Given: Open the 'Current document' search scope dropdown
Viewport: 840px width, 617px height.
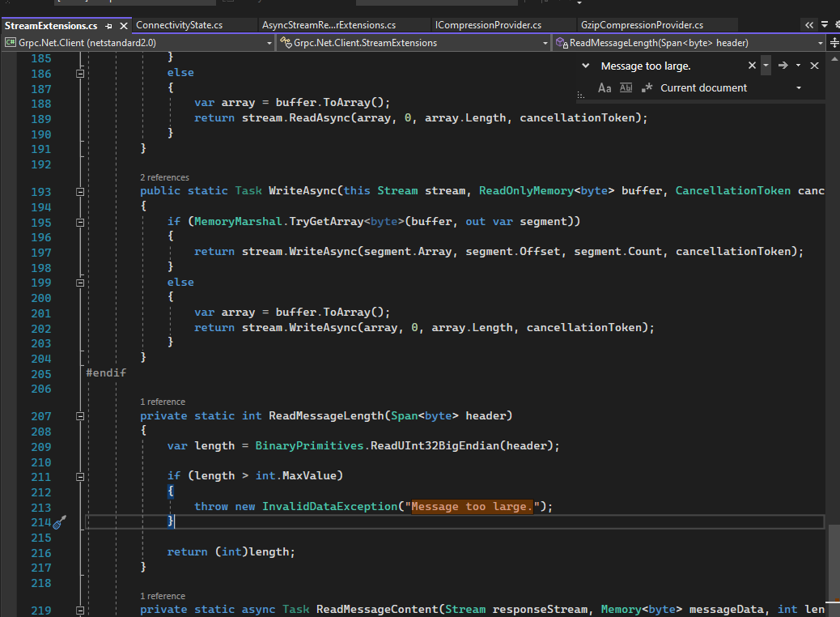Looking at the screenshot, I should [799, 87].
